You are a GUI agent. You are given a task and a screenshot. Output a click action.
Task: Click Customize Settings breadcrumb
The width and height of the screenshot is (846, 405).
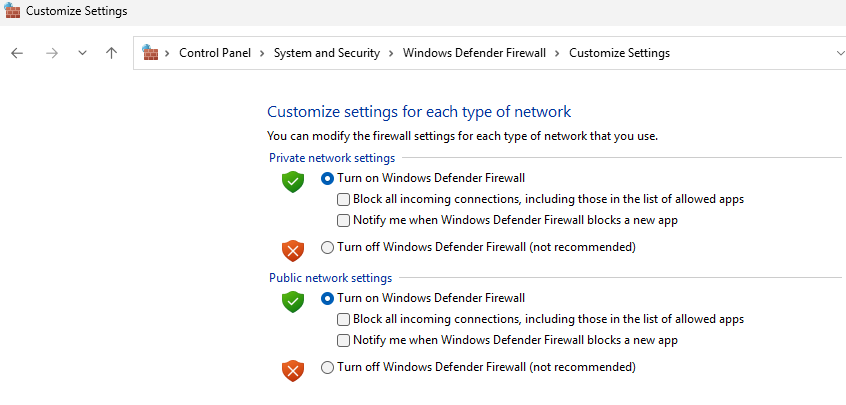click(619, 53)
